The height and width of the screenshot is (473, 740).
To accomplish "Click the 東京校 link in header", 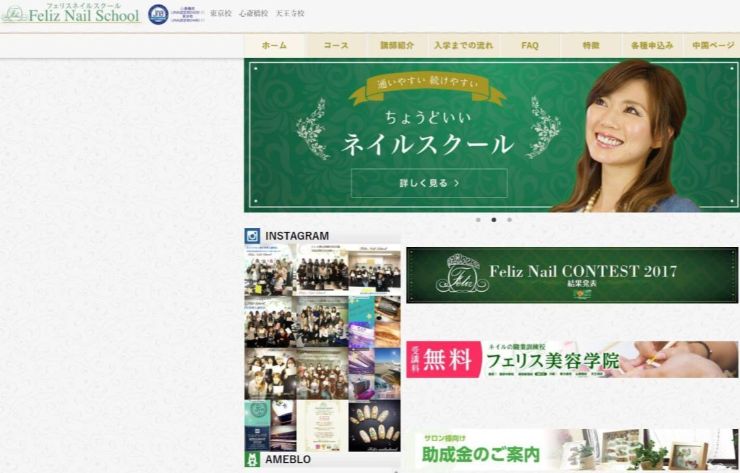I will click(x=222, y=14).
